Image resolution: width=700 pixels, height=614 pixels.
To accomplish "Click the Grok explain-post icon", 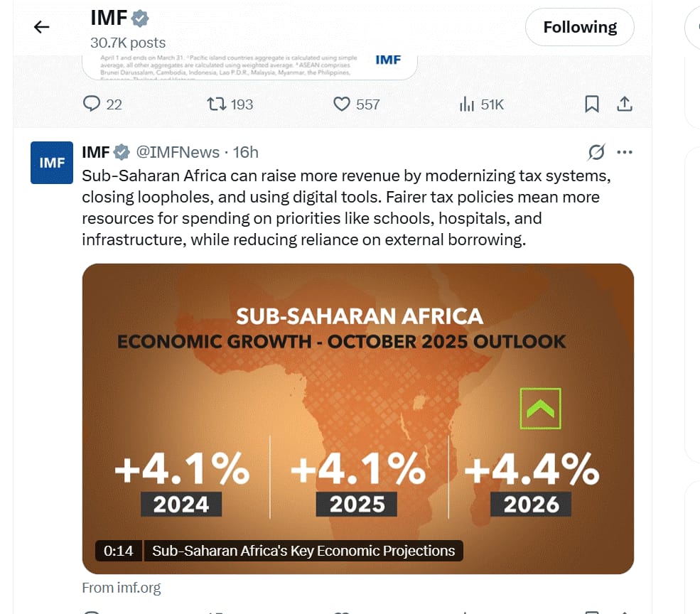I will point(596,152).
